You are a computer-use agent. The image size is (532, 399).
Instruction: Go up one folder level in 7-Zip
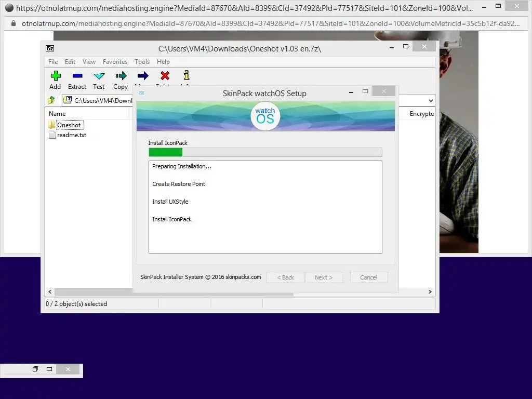coord(51,100)
